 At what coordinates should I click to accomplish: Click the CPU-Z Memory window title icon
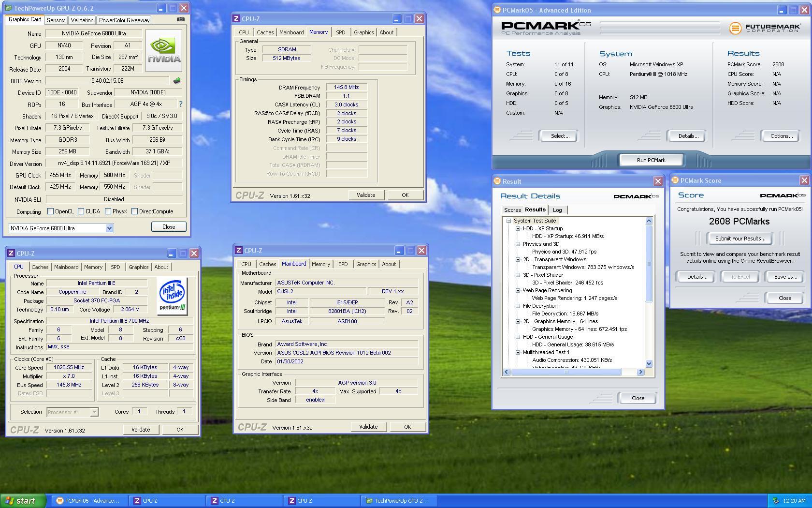tap(236, 19)
